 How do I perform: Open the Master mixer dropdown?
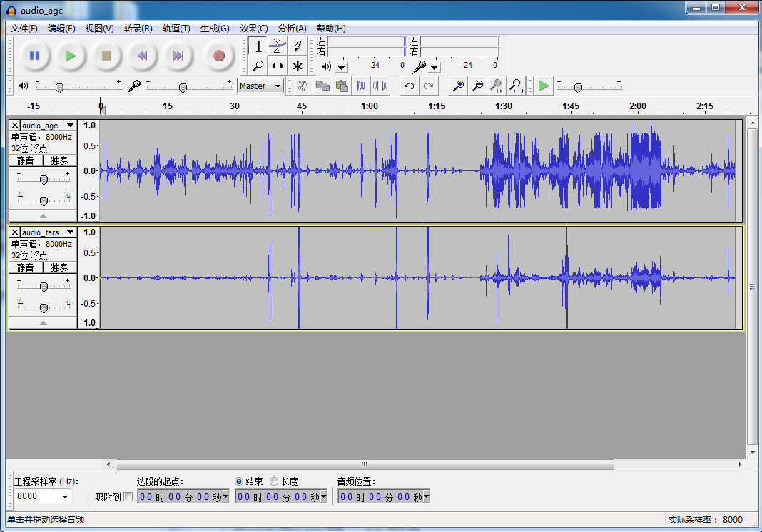click(x=260, y=86)
